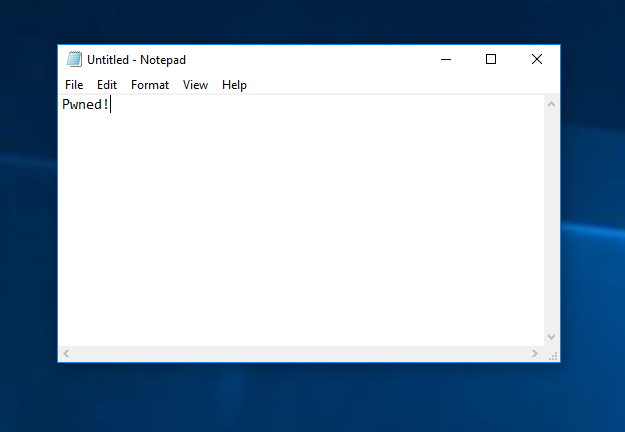Open the Edit menu
Image resolution: width=625 pixels, height=432 pixels.
pyautogui.click(x=107, y=85)
